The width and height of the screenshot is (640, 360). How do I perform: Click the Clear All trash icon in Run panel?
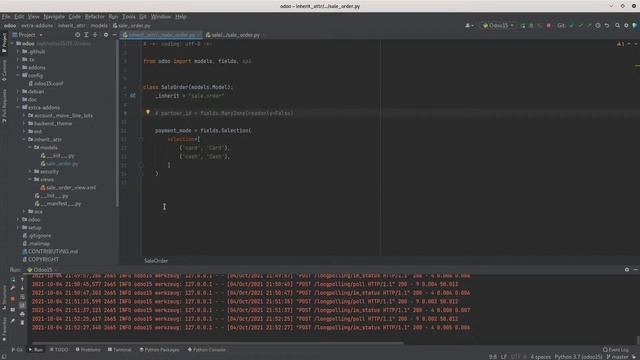[x=22, y=322]
